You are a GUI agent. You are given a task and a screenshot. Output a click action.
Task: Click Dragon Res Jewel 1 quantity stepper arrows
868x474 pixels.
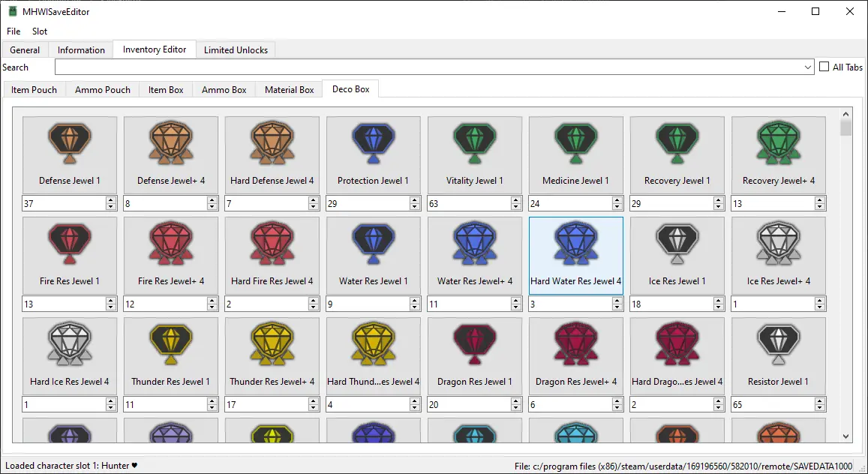[x=516, y=405]
